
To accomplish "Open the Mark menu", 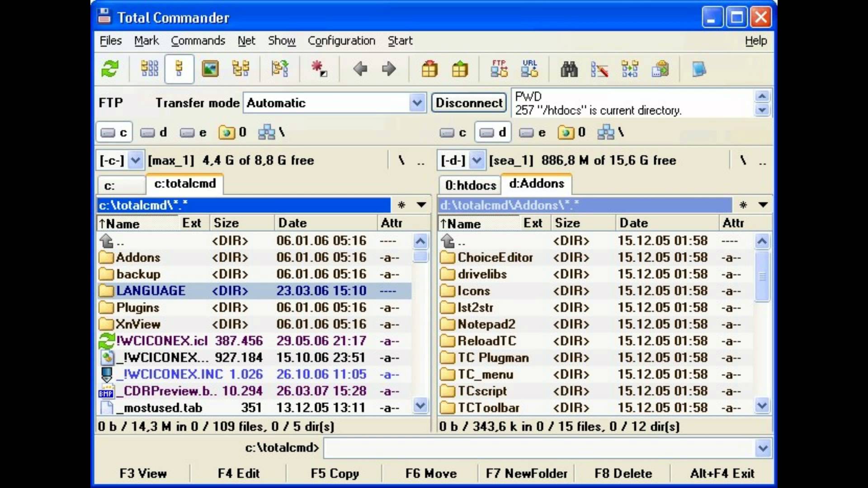I will 146,41.
